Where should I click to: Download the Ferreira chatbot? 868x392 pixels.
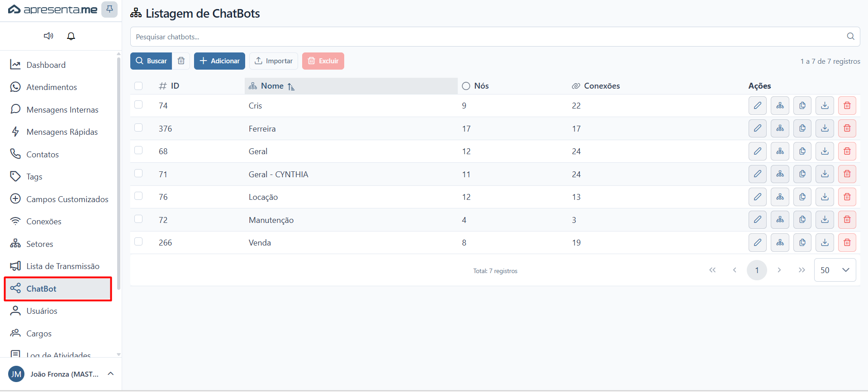[x=825, y=128]
